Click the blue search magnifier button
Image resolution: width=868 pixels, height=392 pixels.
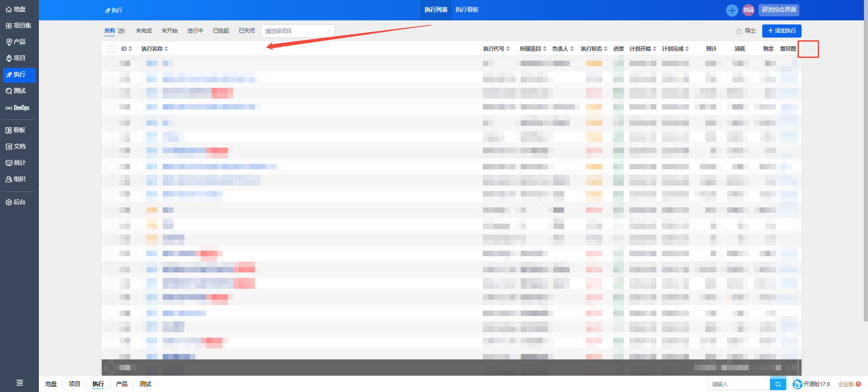(778, 384)
